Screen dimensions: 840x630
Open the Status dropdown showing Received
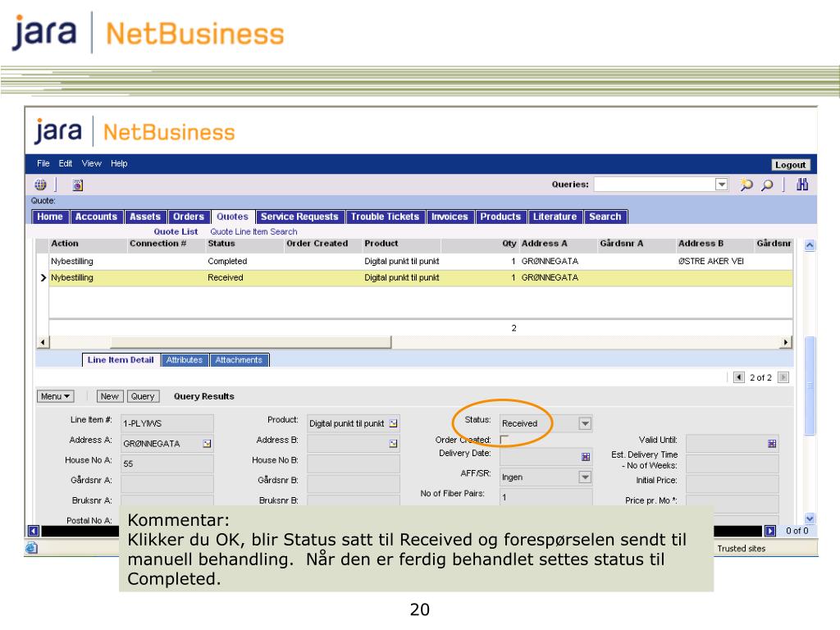click(585, 423)
